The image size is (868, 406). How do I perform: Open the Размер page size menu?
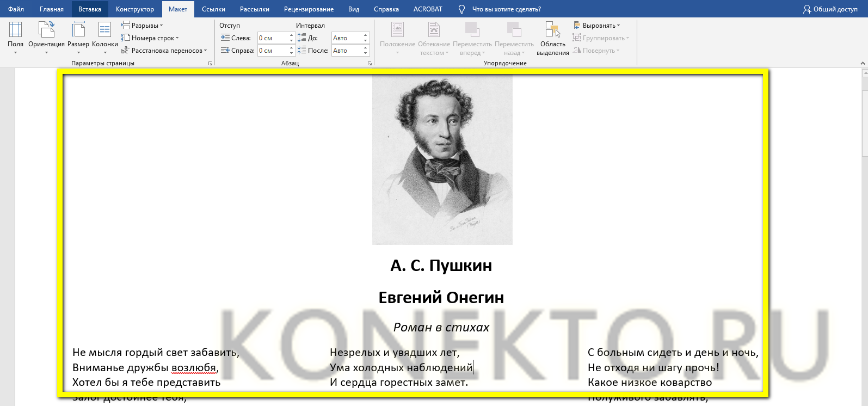[x=78, y=38]
